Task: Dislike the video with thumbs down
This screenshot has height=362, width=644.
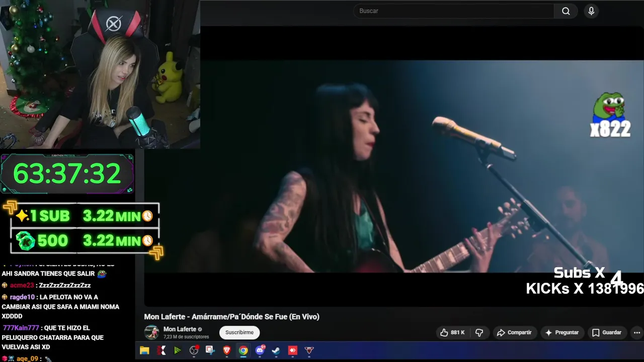Action: 479,332
